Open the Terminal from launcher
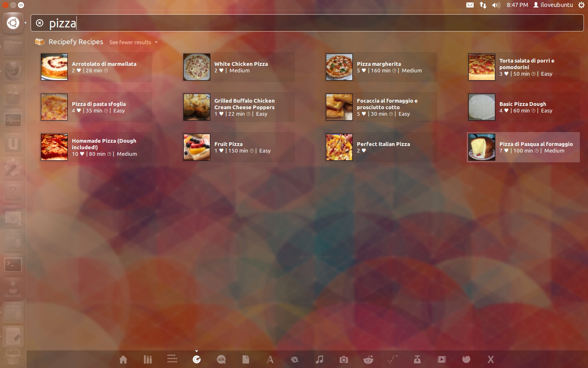 tap(13, 265)
